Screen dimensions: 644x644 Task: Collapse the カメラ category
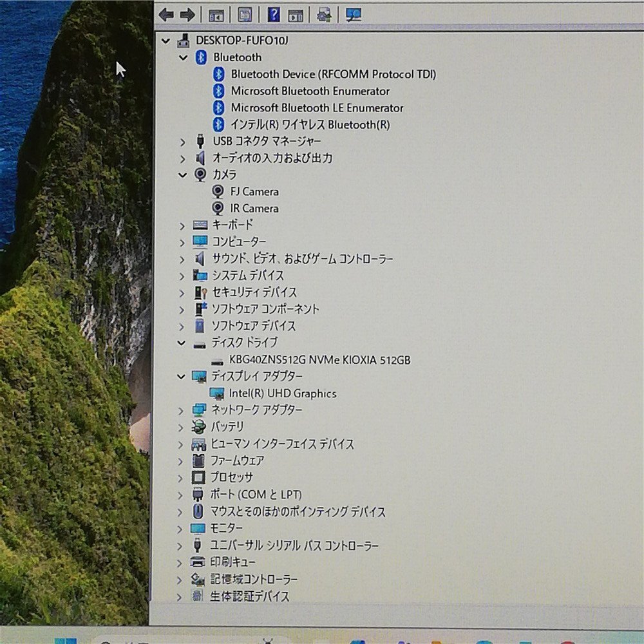coord(183,175)
